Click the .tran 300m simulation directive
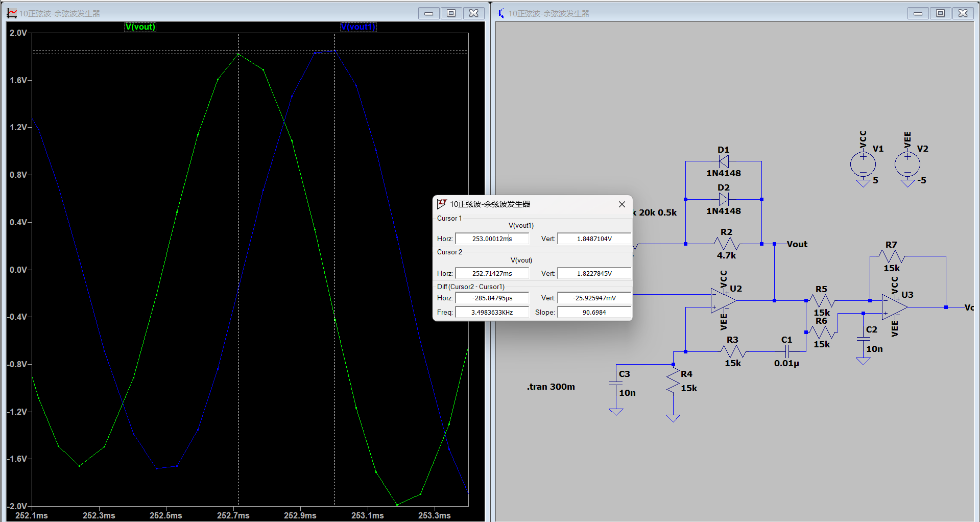This screenshot has height=522, width=980. pos(551,387)
